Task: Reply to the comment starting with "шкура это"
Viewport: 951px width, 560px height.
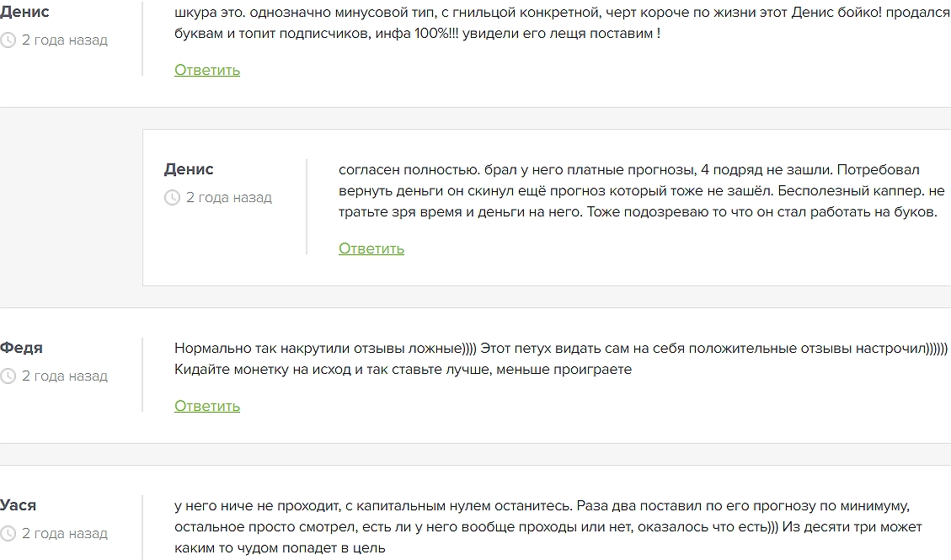Action: [x=207, y=70]
